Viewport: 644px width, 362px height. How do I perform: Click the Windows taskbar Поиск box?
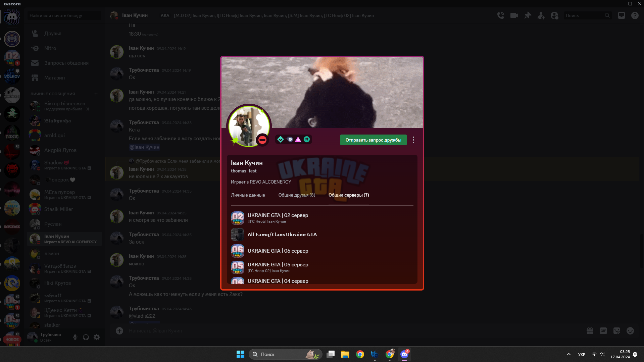tap(286, 354)
